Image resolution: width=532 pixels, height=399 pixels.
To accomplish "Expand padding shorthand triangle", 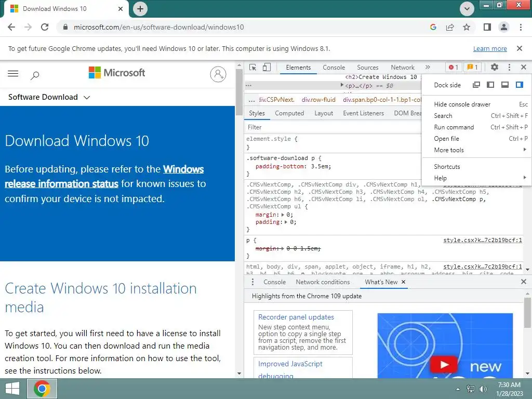I will (x=286, y=222).
